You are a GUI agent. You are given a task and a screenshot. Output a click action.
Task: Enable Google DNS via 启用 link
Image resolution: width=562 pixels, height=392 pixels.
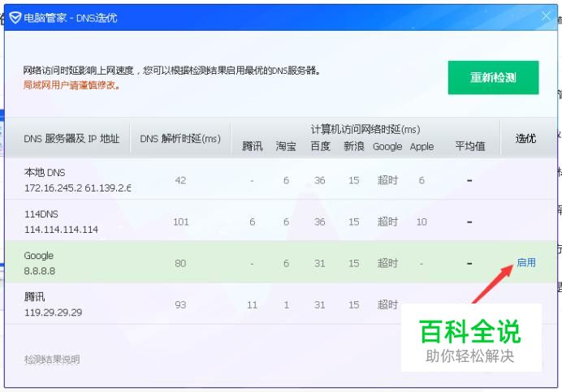click(526, 263)
